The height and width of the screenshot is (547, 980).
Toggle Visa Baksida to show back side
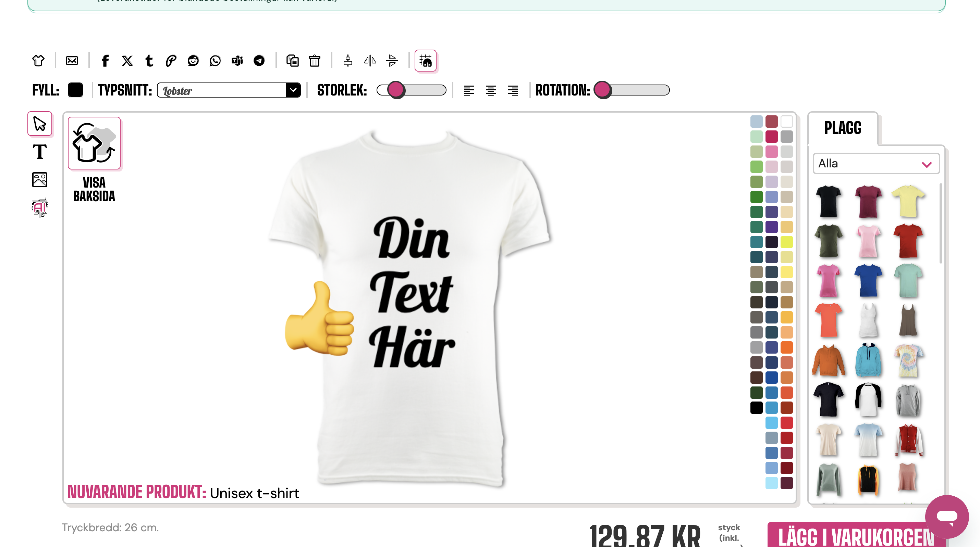pos(94,143)
